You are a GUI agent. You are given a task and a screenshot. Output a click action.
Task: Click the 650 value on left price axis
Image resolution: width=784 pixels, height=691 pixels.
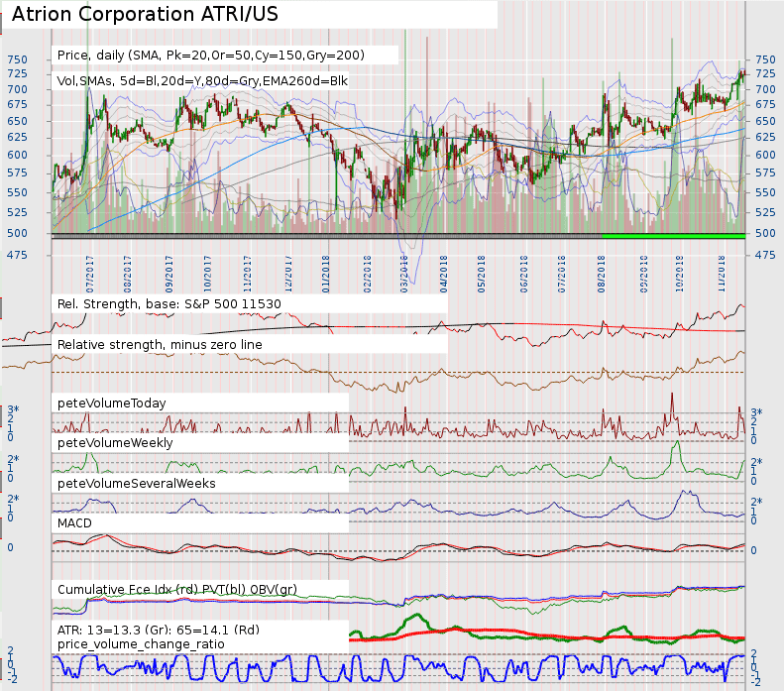(18, 121)
